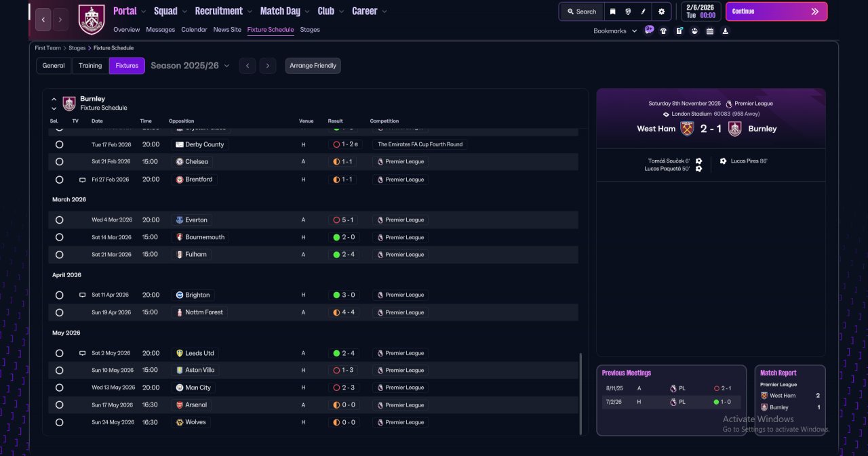This screenshot has width=868, height=456.
Task: Open the Messages sub-menu item
Action: click(161, 30)
